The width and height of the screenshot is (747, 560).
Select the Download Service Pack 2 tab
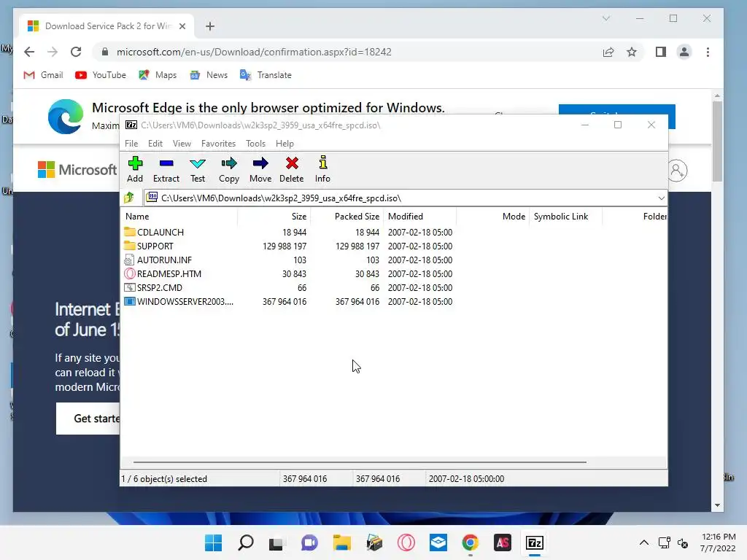click(107, 26)
